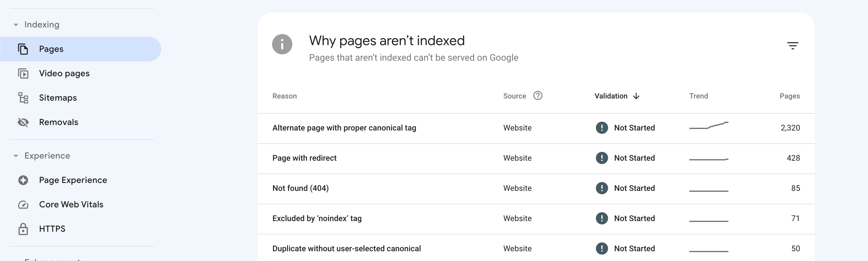Screen dimensions: 868x261
Task: Click the info icon beside the heading
Action: (x=282, y=44)
